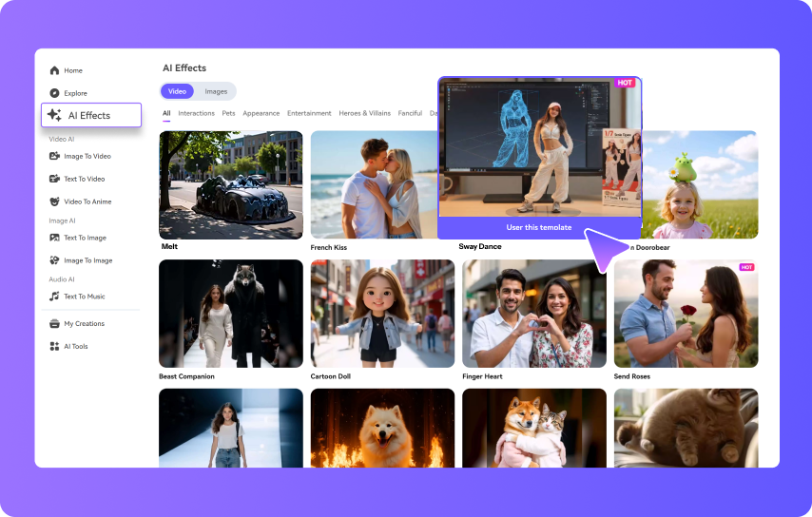Click the Text To Image label

click(x=85, y=238)
